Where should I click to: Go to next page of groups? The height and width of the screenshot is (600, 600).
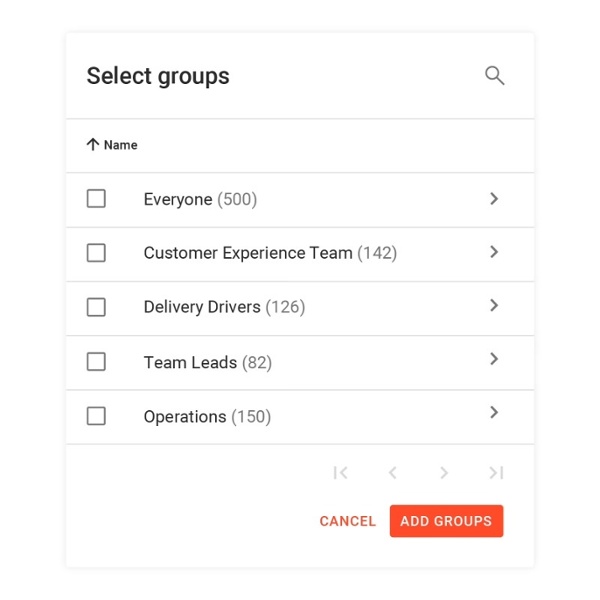444,473
